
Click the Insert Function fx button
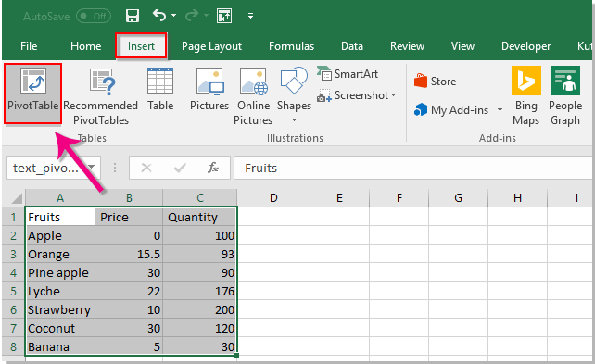coord(213,168)
